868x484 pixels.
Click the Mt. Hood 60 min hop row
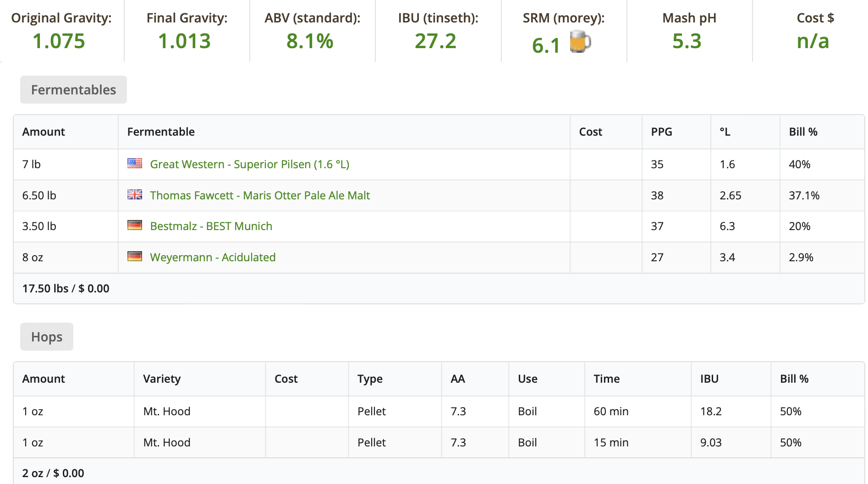[439, 411]
